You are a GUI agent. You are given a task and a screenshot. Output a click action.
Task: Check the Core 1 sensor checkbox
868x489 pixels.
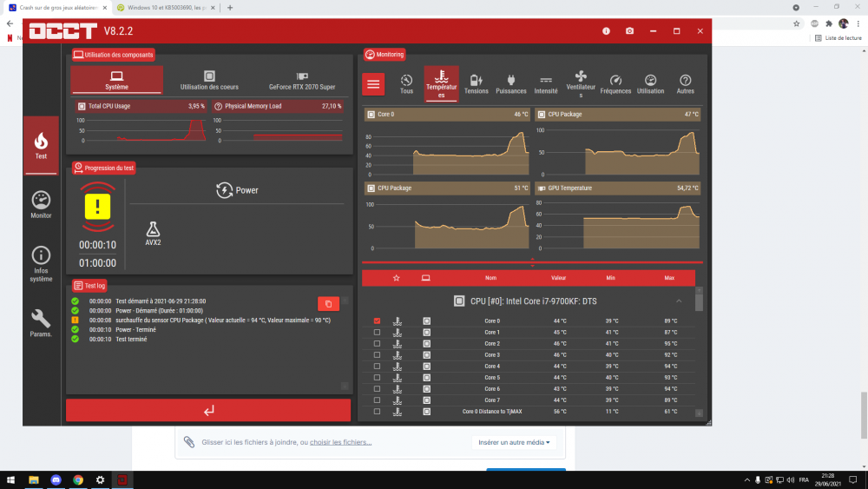pyautogui.click(x=377, y=333)
